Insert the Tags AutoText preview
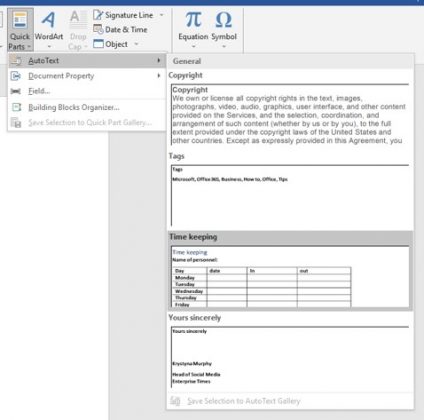This screenshot has width=424, height=420. [x=290, y=195]
